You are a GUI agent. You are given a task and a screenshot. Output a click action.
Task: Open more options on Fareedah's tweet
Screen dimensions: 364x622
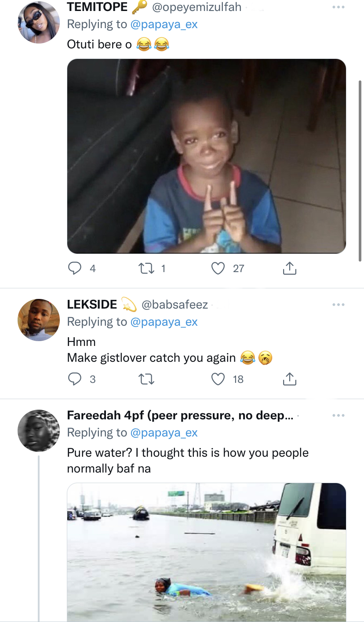pyautogui.click(x=339, y=415)
